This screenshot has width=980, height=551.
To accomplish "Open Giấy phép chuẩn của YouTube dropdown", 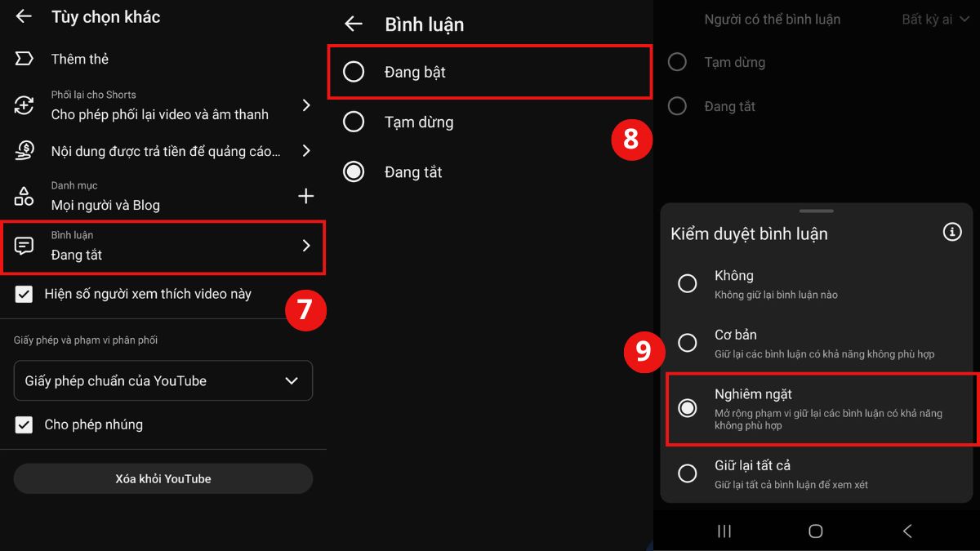I will pyautogui.click(x=163, y=380).
